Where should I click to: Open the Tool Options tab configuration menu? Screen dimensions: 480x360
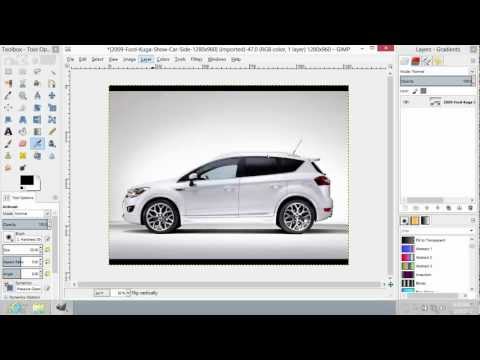55,198
